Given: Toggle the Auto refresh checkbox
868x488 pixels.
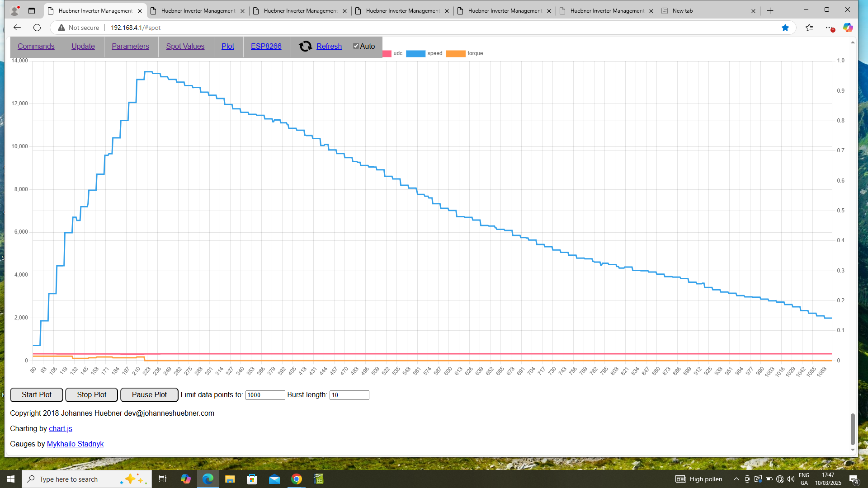Looking at the screenshot, I should (356, 46).
